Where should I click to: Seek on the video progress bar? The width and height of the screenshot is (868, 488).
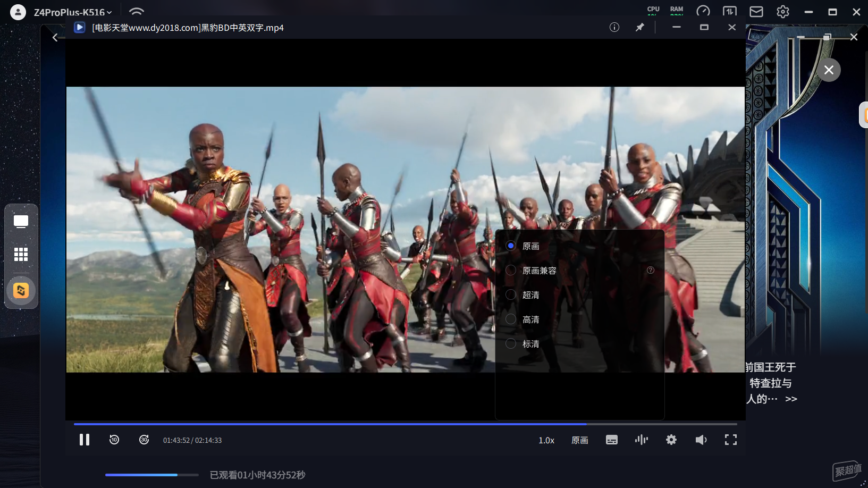coord(406,424)
